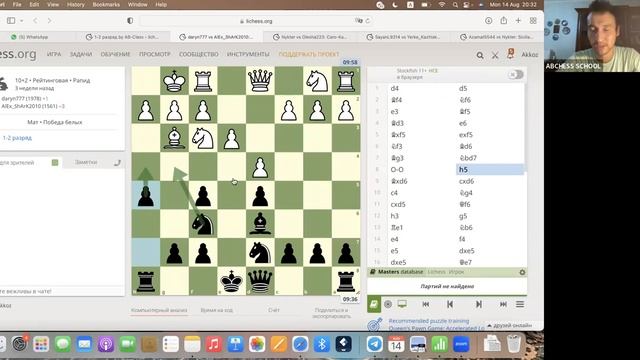
Task: Open the Счёт tab below the board
Action: (x=274, y=310)
